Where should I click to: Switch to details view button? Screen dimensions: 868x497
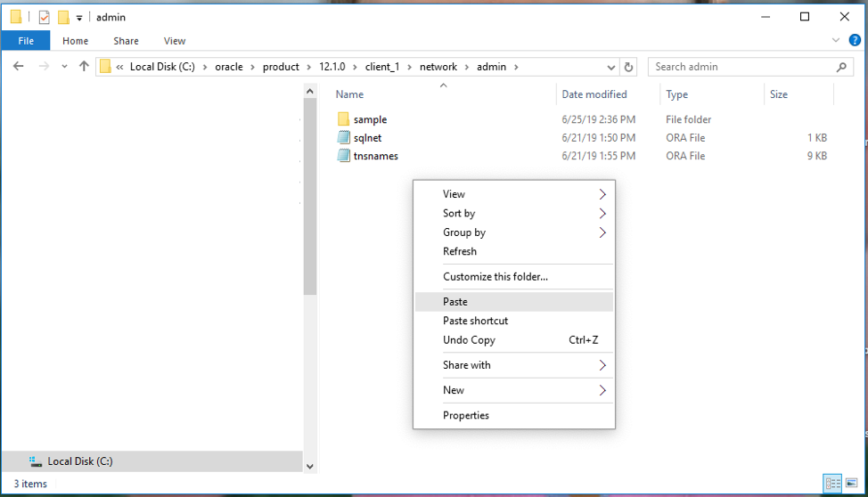coord(833,484)
